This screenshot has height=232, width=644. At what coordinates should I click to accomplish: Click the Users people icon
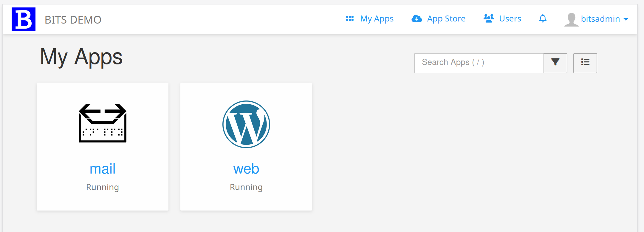[x=489, y=18]
